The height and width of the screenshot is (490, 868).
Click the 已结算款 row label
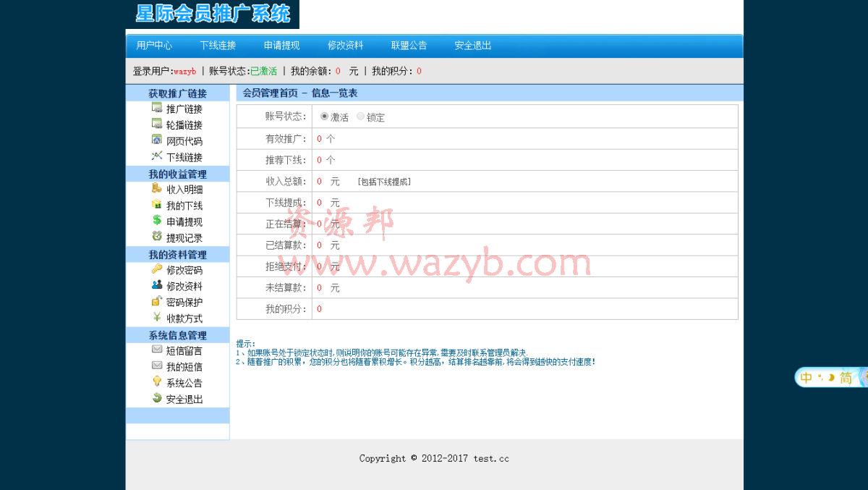pos(285,245)
